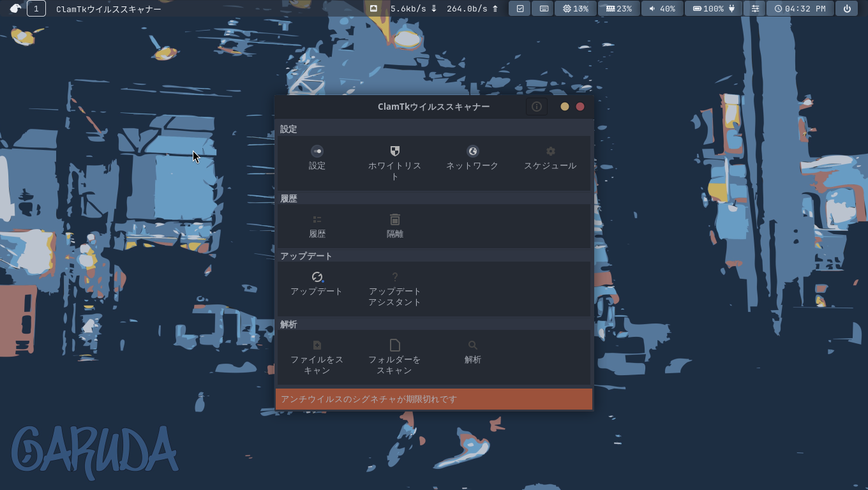Open the checklist tray icon
Viewport: 868px width, 490px height.
click(x=520, y=8)
